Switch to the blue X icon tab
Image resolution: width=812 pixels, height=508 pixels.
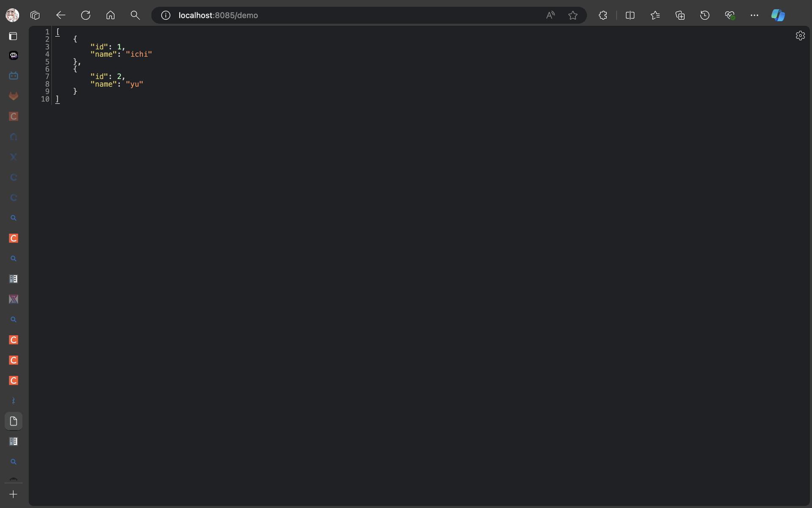14,157
